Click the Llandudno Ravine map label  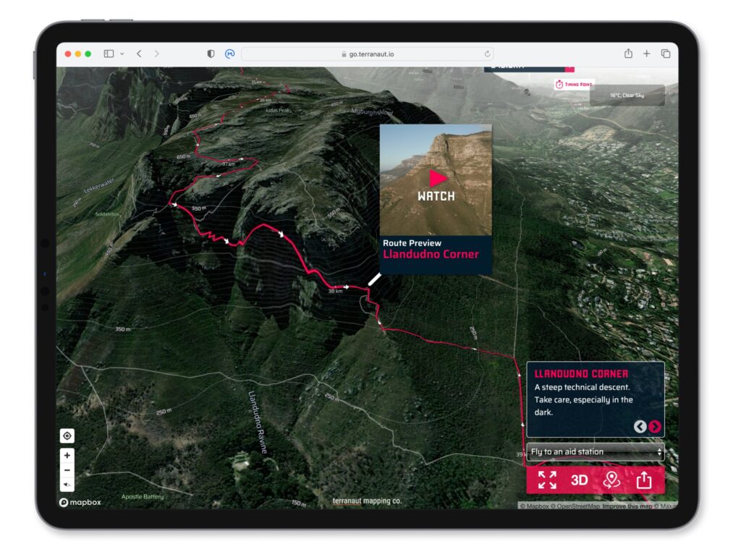point(258,422)
